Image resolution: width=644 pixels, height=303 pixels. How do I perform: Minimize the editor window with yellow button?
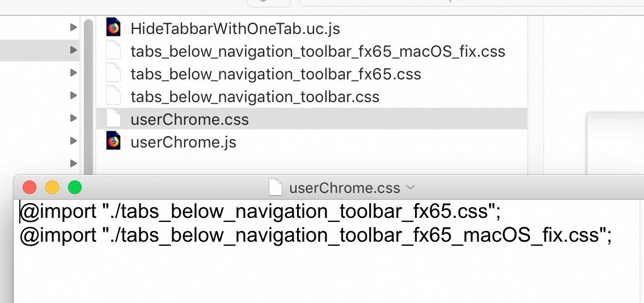pyautogui.click(x=52, y=187)
